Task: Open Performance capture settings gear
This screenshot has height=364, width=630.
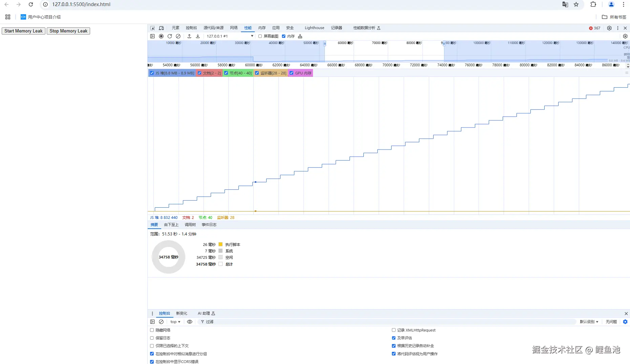Action: 625,36
